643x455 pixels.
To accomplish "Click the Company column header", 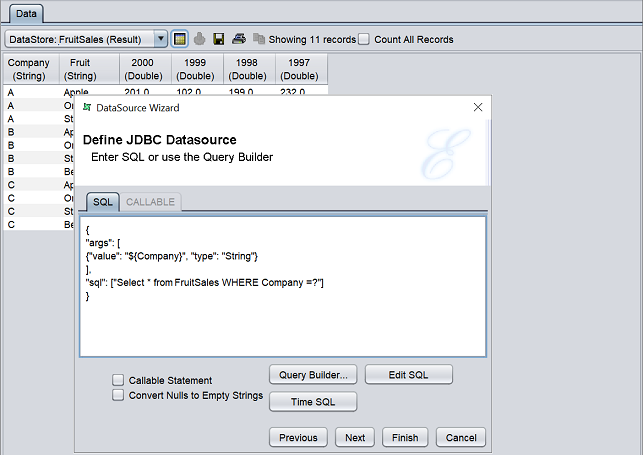I will pos(28,69).
